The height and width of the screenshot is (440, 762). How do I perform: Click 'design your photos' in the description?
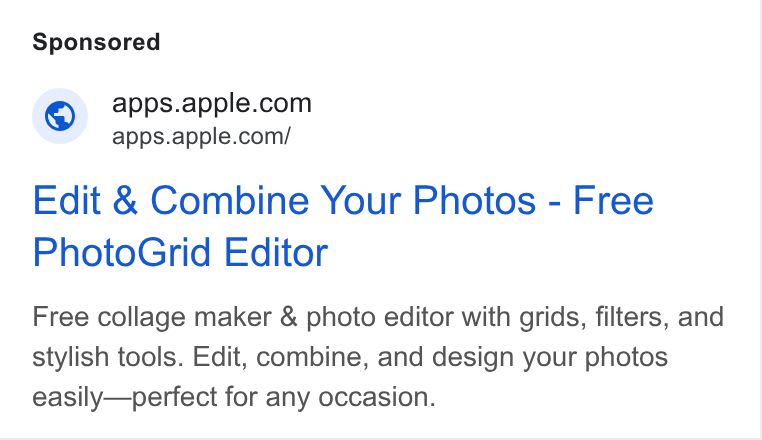[550, 357]
